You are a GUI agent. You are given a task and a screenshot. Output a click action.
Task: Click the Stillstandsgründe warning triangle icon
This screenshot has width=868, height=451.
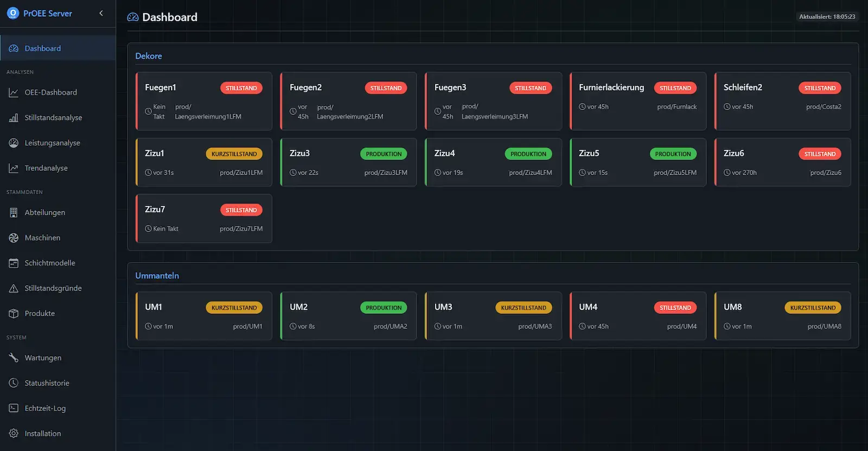14,288
